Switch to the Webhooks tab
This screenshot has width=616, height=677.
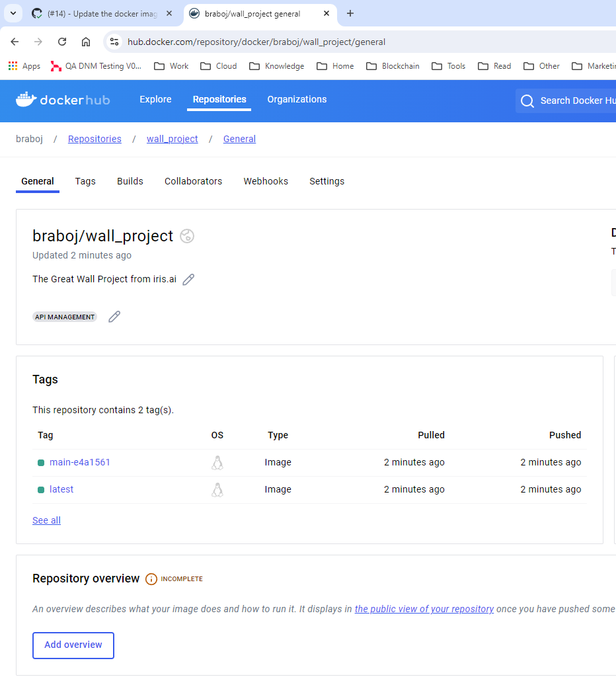(266, 181)
